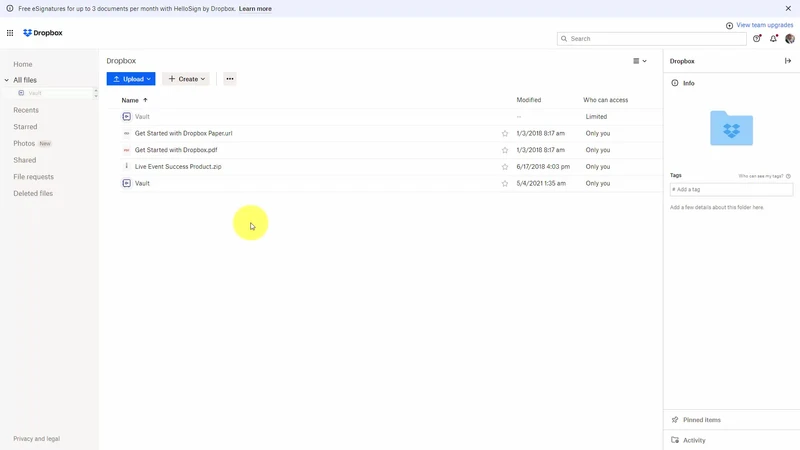Screen dimensions: 800x450
Task: Open the Limited Vault row
Action: click(391, 117)
